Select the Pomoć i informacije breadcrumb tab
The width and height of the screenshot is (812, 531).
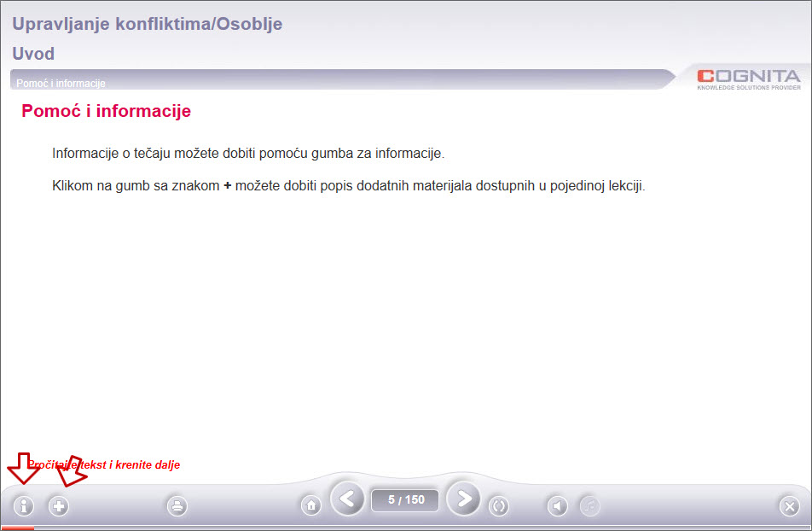61,84
